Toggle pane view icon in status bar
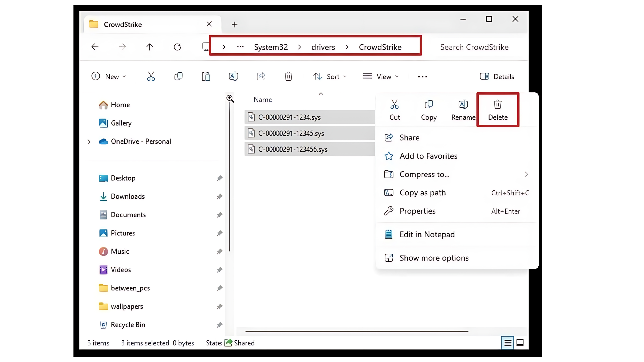644x362 pixels. [x=520, y=343]
